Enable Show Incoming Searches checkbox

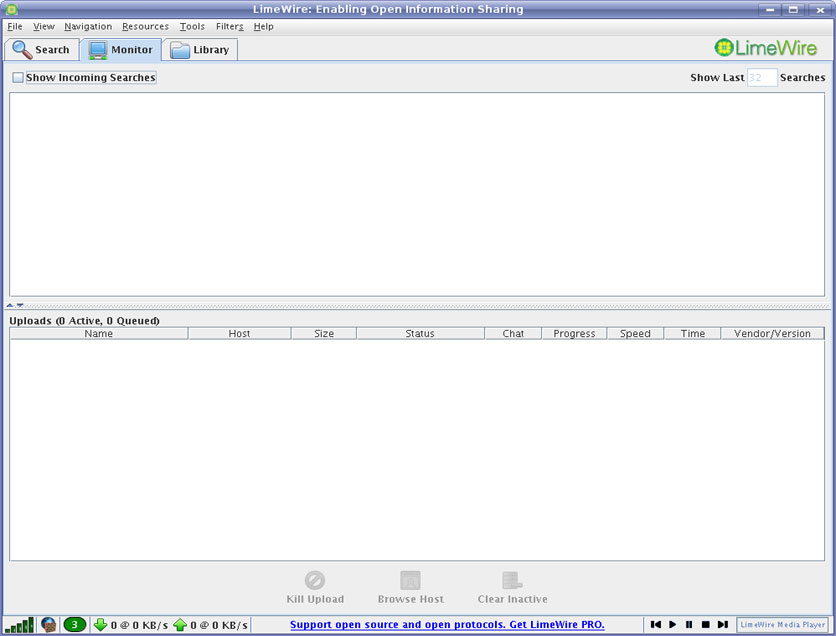click(18, 77)
